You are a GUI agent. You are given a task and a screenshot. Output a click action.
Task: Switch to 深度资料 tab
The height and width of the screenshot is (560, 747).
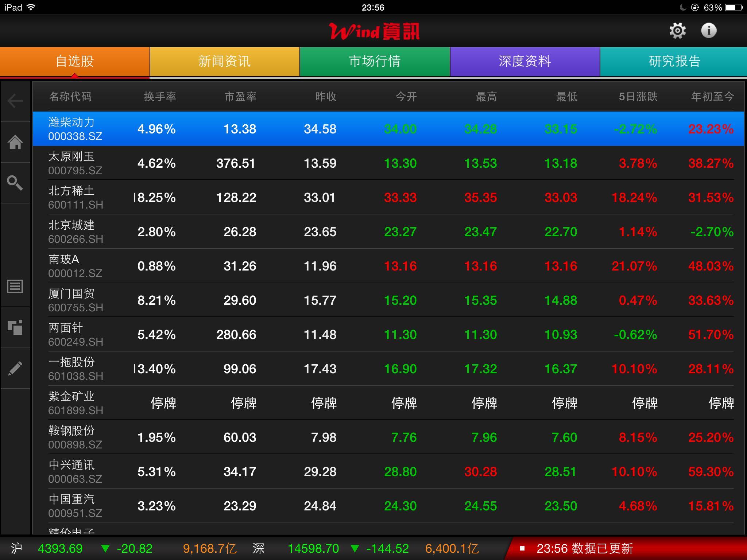[525, 61]
